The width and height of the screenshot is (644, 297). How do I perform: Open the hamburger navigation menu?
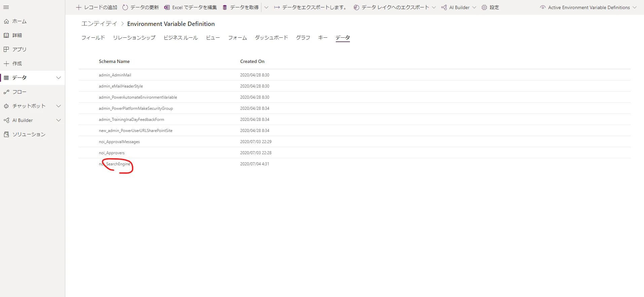6,7
